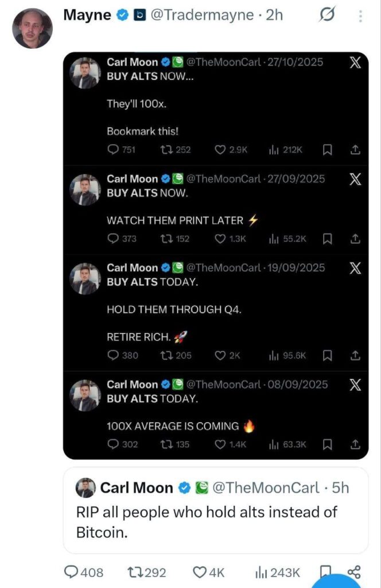
Task: Select the verified badge next to Mayne
Action: pos(122,15)
